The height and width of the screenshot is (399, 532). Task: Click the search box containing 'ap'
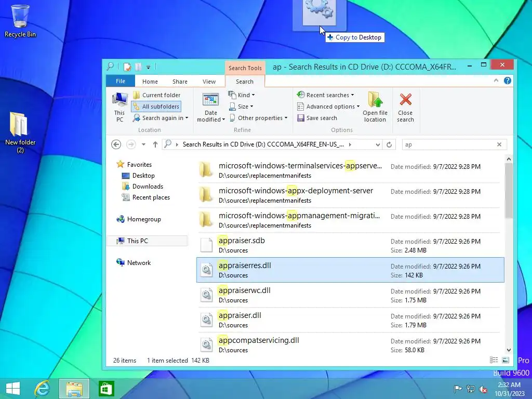tap(449, 144)
